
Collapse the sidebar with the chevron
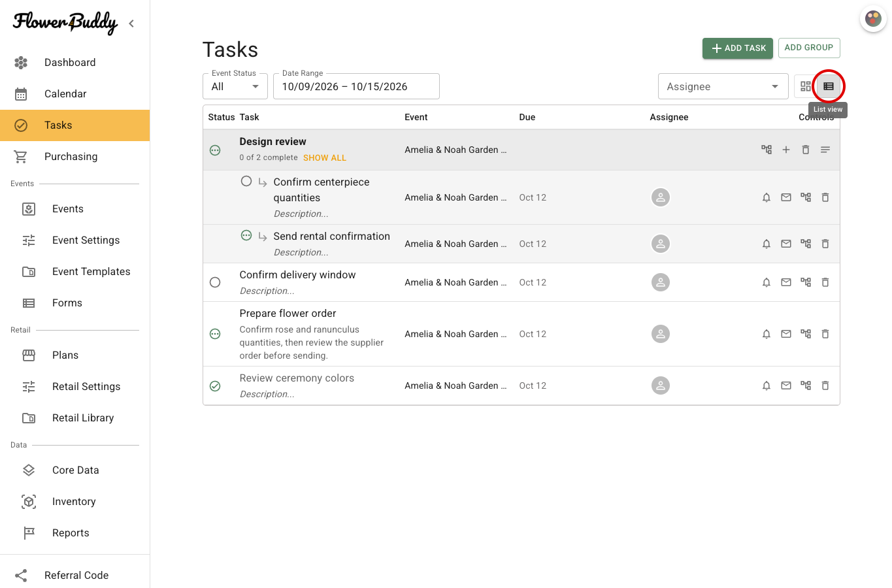131,24
